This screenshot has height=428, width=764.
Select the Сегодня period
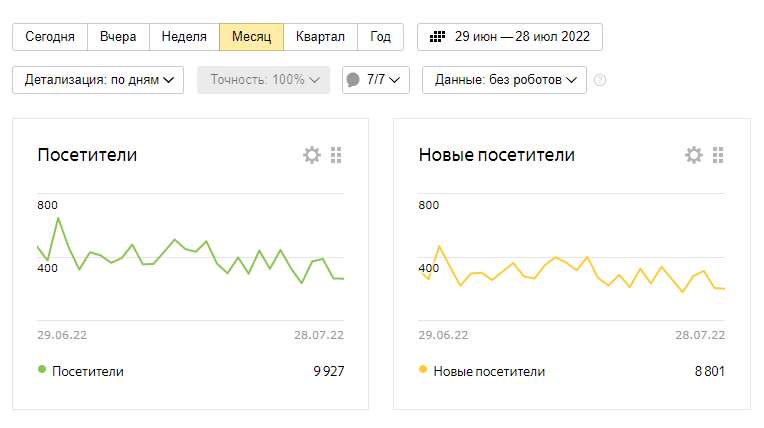(x=50, y=37)
